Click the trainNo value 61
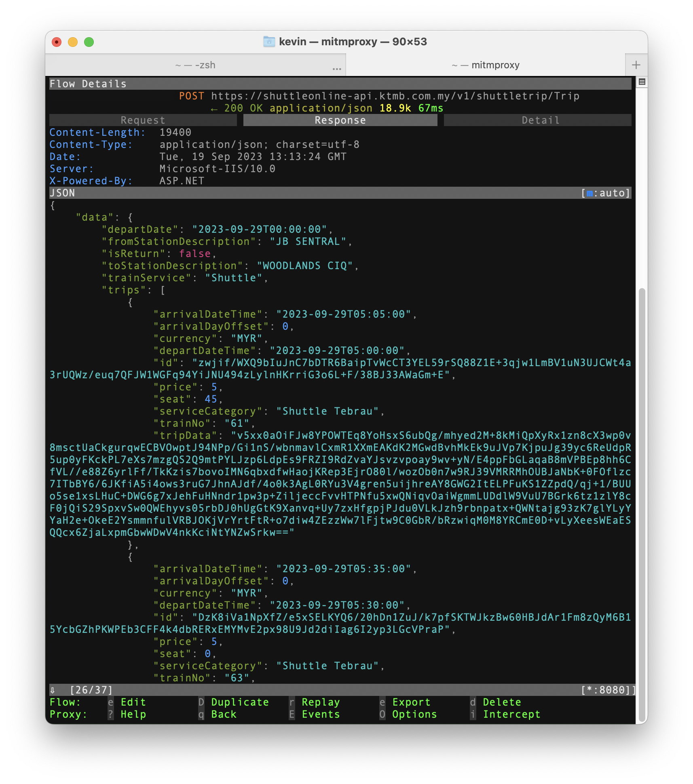693x784 pixels. tap(237, 423)
